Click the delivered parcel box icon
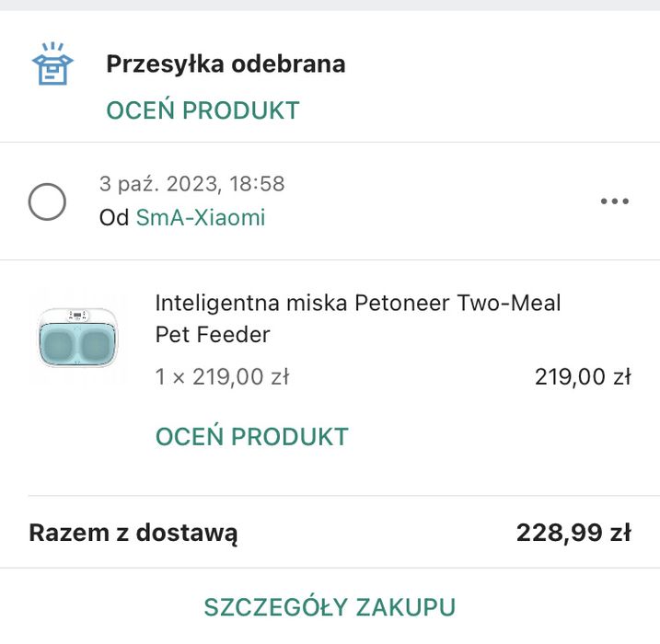 pyautogui.click(x=52, y=63)
